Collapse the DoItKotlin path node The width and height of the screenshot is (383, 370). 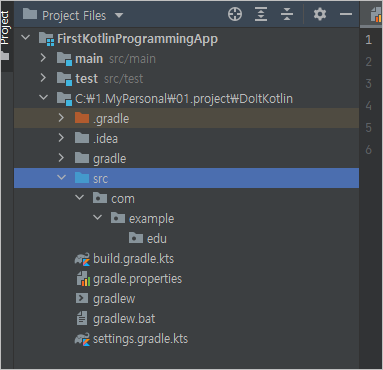(43, 97)
